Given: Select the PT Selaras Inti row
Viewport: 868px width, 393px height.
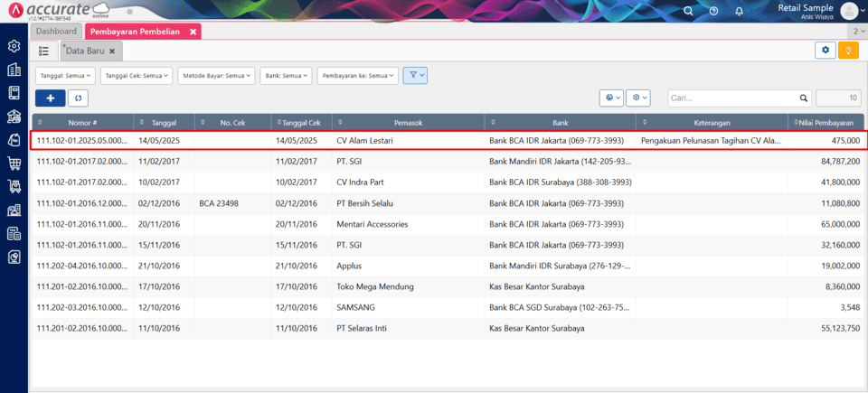Looking at the screenshot, I should point(448,328).
